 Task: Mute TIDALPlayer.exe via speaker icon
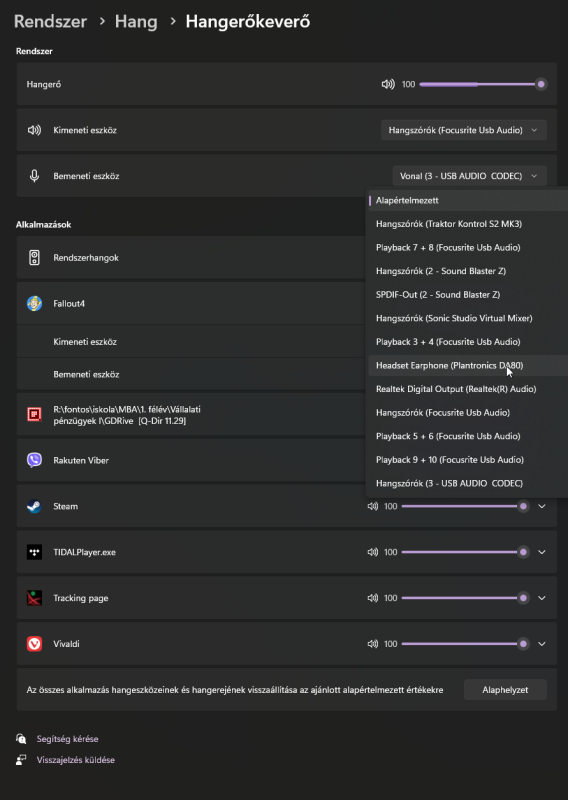pyautogui.click(x=373, y=552)
